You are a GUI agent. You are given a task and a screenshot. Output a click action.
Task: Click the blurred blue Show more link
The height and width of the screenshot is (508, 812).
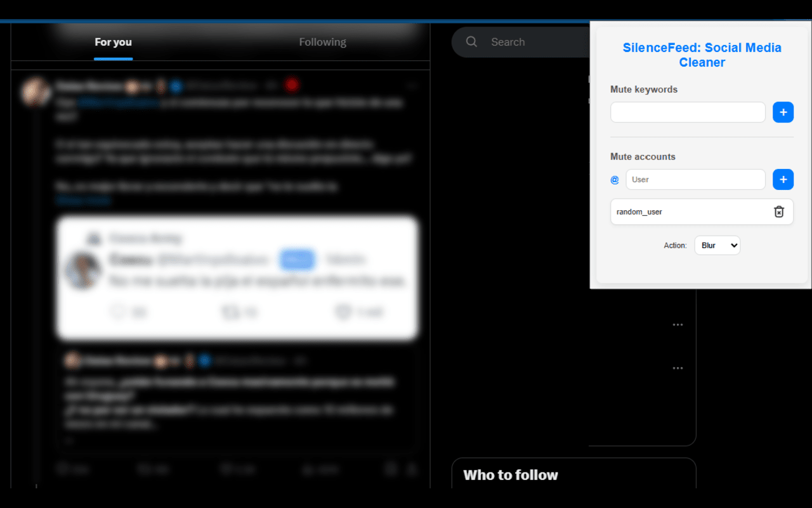pos(82,201)
